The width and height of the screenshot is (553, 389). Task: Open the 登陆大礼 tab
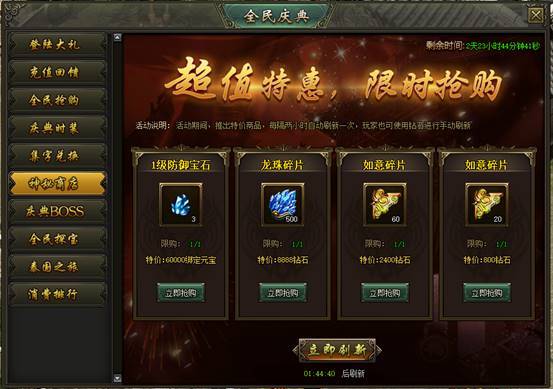pyautogui.click(x=56, y=45)
